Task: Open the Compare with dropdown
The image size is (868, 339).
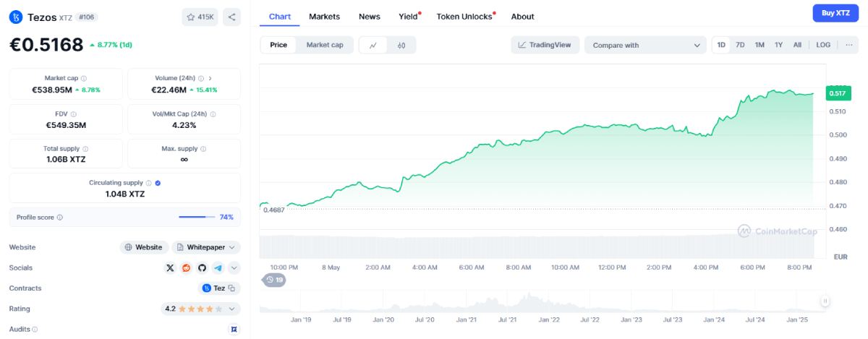Action: point(645,45)
